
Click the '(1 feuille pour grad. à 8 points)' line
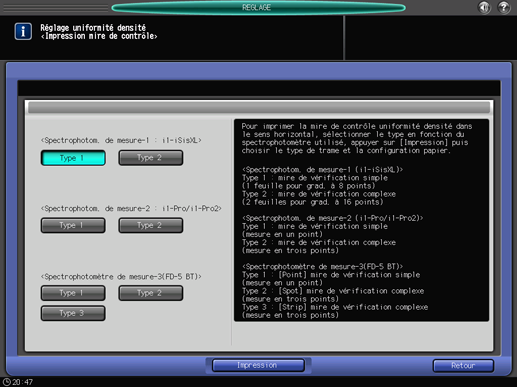pyautogui.click(x=309, y=186)
